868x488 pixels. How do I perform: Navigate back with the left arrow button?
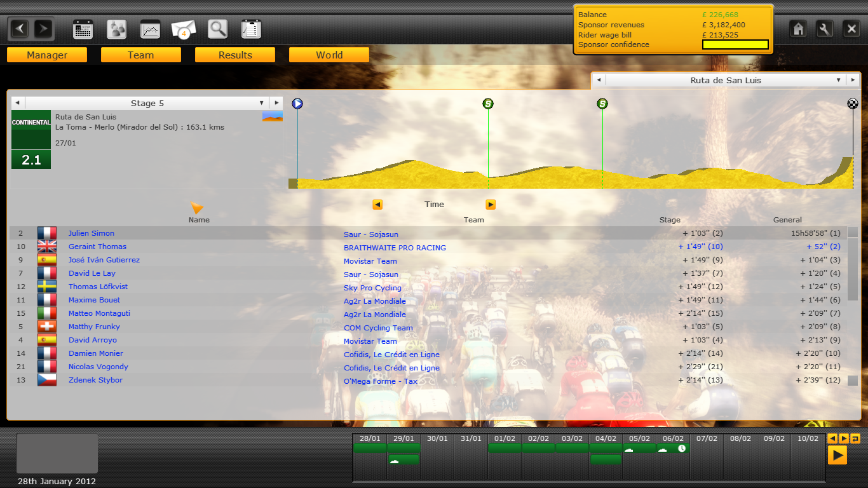pyautogui.click(x=20, y=29)
